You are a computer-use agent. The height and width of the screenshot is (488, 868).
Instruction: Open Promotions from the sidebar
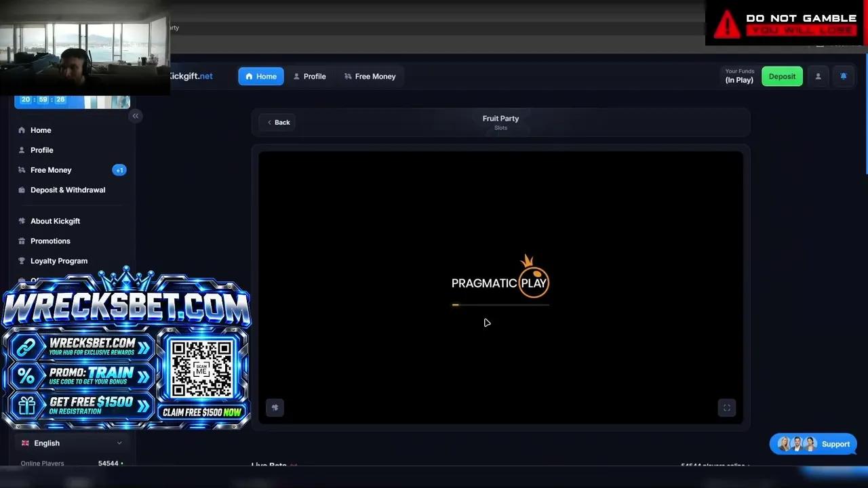[x=50, y=241]
